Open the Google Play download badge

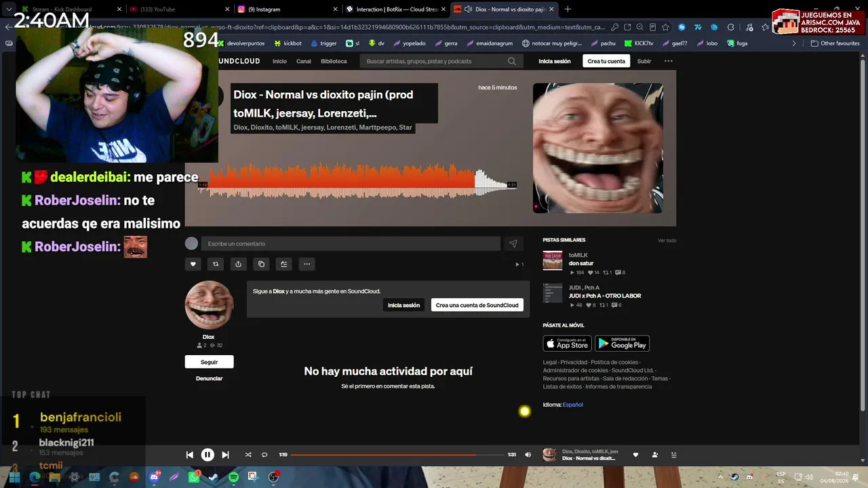click(622, 344)
